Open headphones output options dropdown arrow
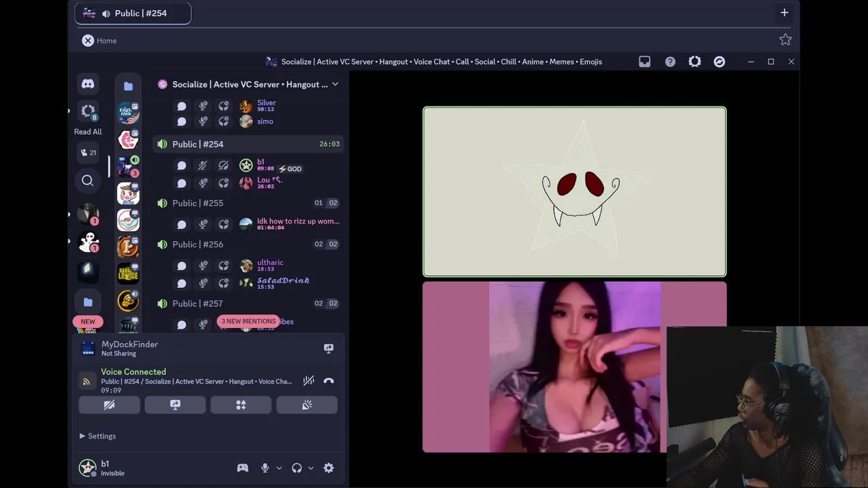Viewport: 868px width, 488px height. [x=311, y=468]
